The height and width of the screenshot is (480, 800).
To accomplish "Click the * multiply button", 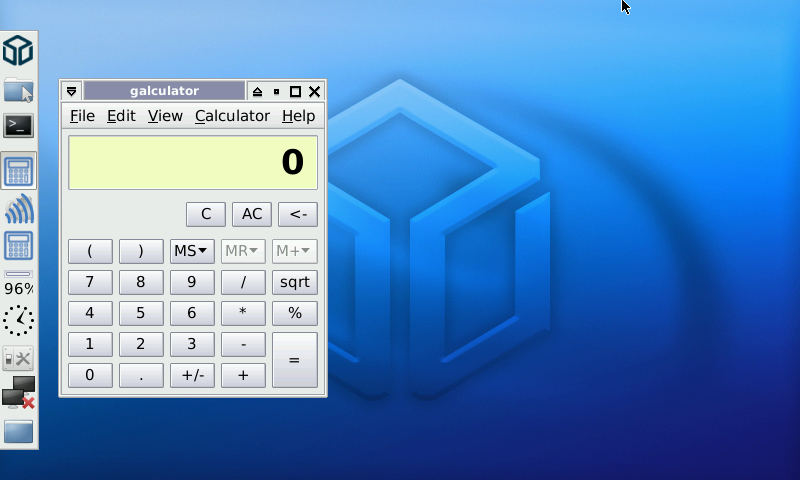I will (x=243, y=313).
